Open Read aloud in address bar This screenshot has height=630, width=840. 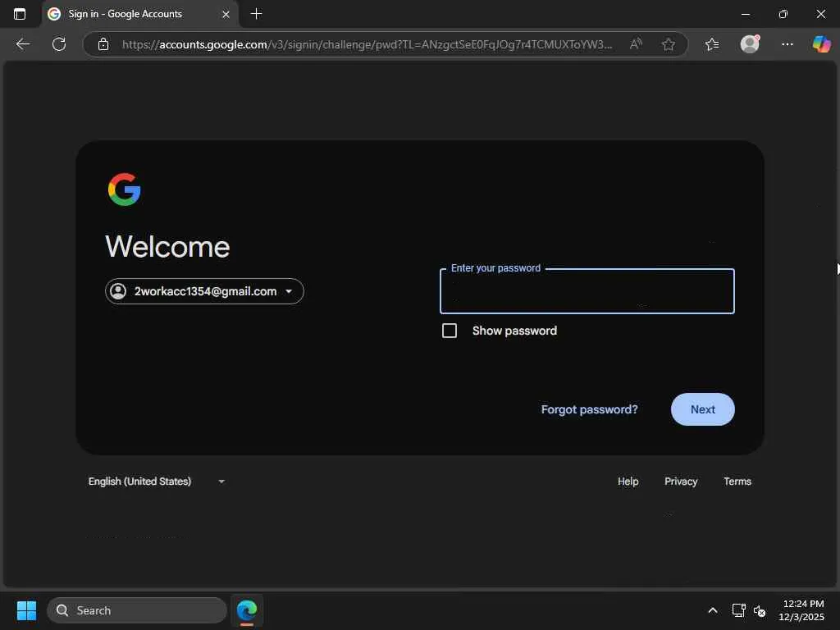(x=636, y=44)
